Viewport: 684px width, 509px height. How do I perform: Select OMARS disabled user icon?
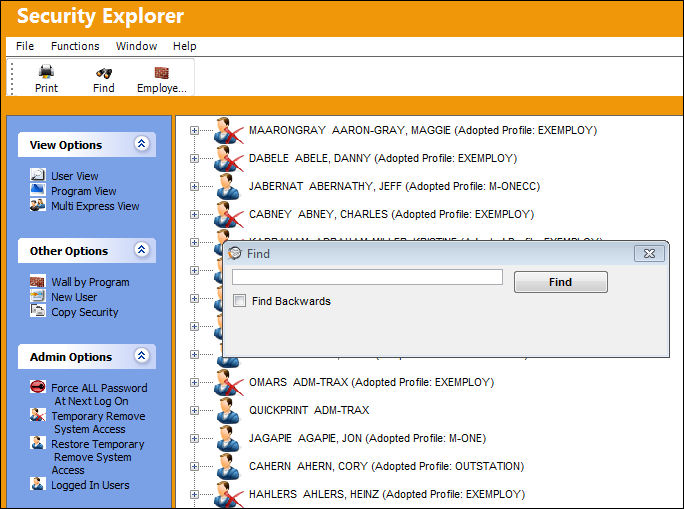[228, 383]
